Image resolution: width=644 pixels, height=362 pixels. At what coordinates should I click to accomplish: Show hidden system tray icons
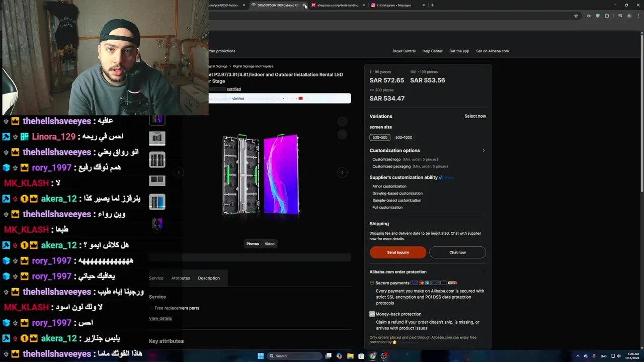point(578,356)
